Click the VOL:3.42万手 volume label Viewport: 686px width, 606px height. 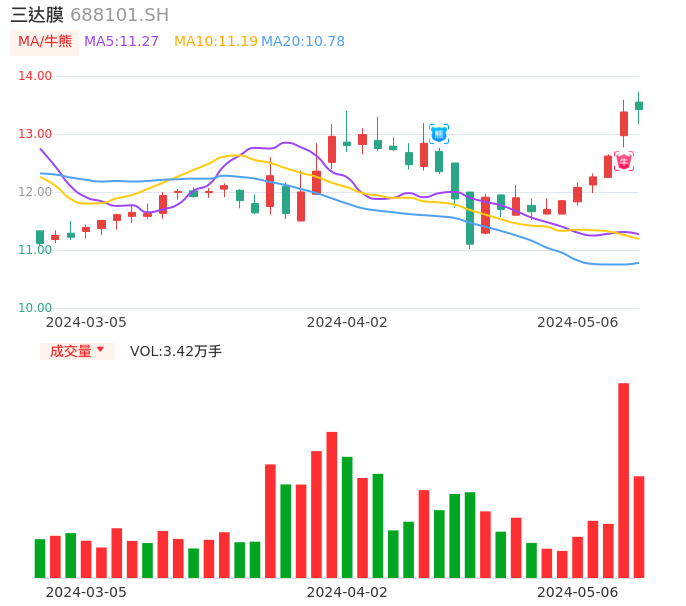[176, 351]
